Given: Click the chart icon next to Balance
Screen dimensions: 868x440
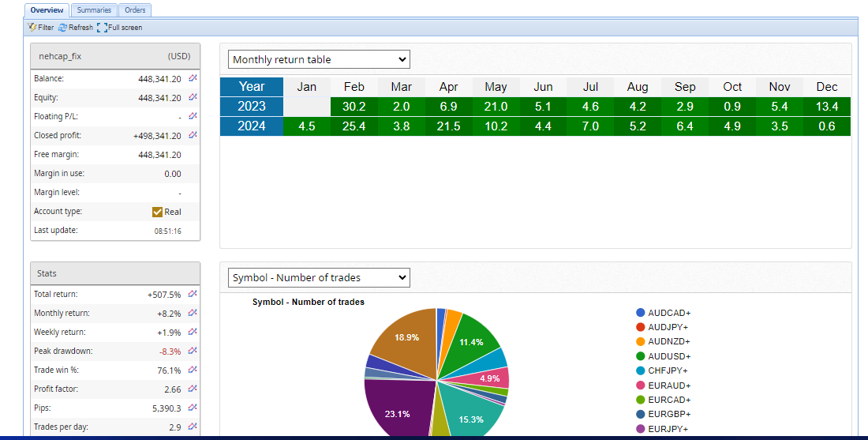Looking at the screenshot, I should [193, 79].
